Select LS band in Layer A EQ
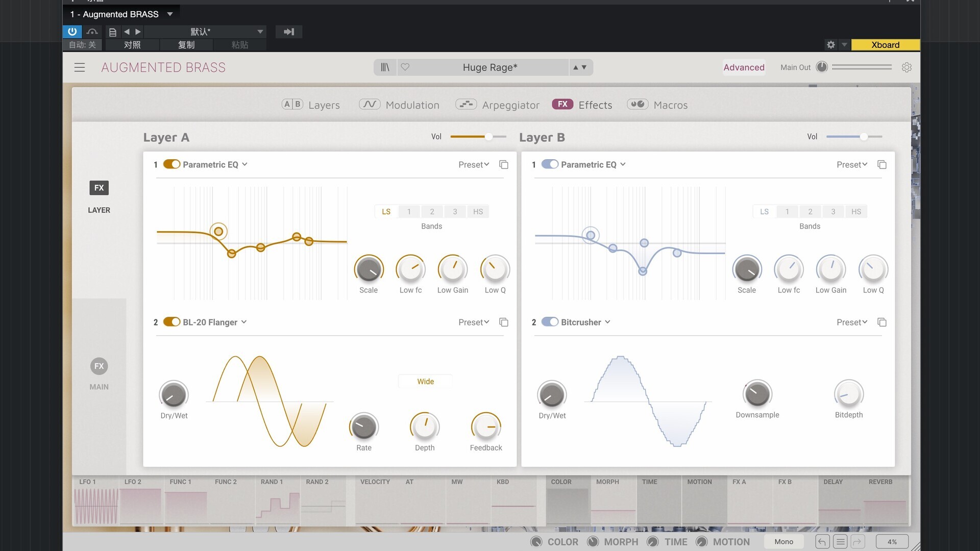This screenshot has height=551, width=980. 386,212
